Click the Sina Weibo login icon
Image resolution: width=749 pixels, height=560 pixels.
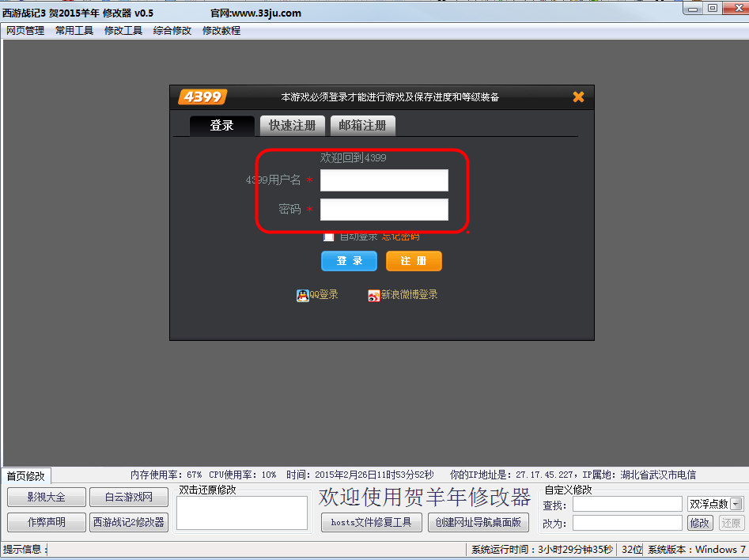click(x=373, y=295)
